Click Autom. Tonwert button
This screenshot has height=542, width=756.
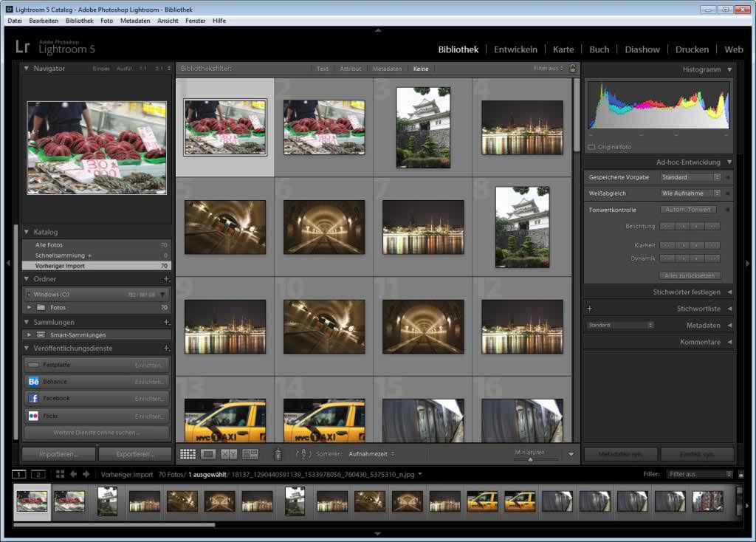(x=690, y=210)
